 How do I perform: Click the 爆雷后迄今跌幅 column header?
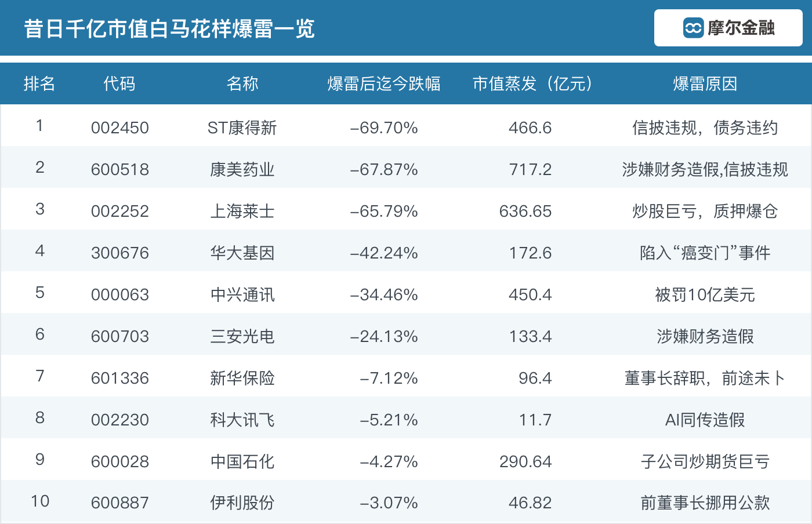[x=384, y=84]
